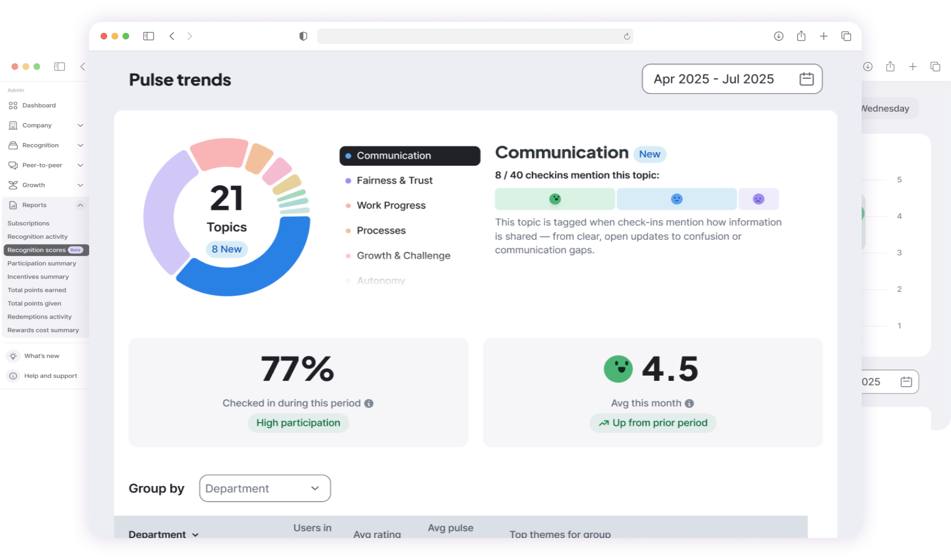Expand the Company menu chevron
This screenshot has width=951, height=560.
pos(80,125)
